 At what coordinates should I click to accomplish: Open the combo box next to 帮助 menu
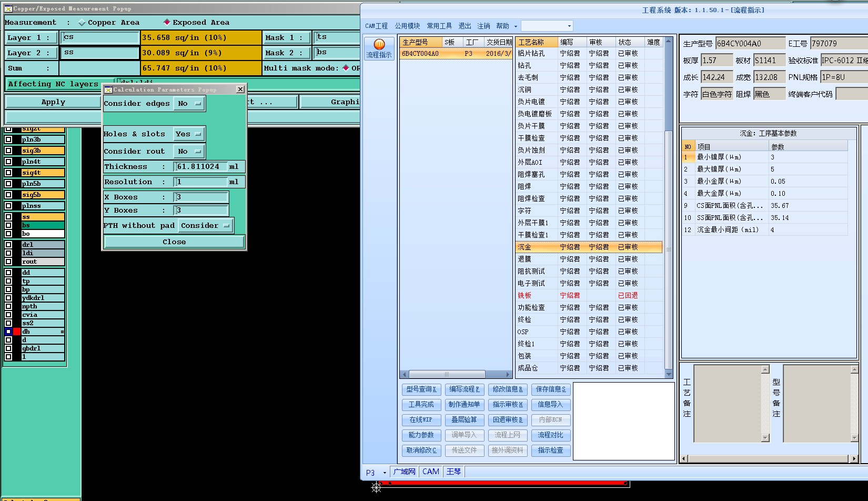pyautogui.click(x=547, y=26)
